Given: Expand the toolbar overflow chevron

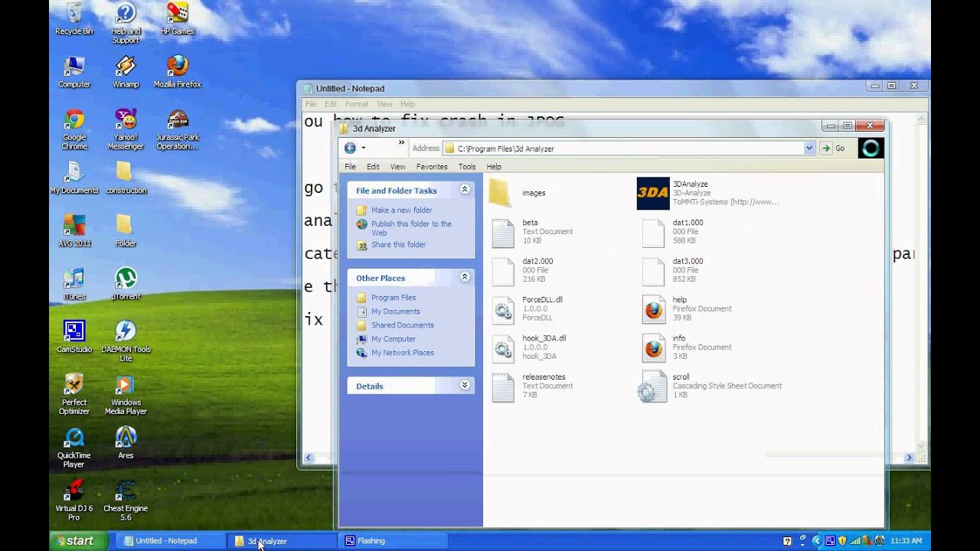Looking at the screenshot, I should pyautogui.click(x=401, y=143).
